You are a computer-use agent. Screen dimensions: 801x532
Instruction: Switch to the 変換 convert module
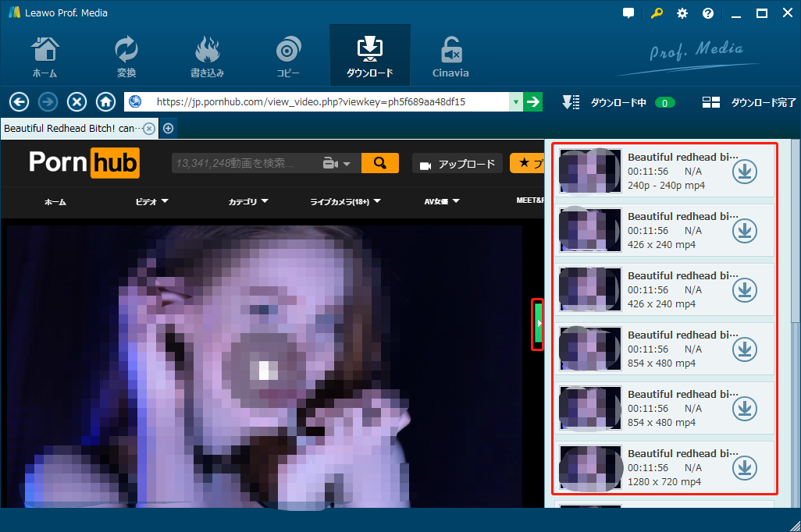tap(126, 57)
